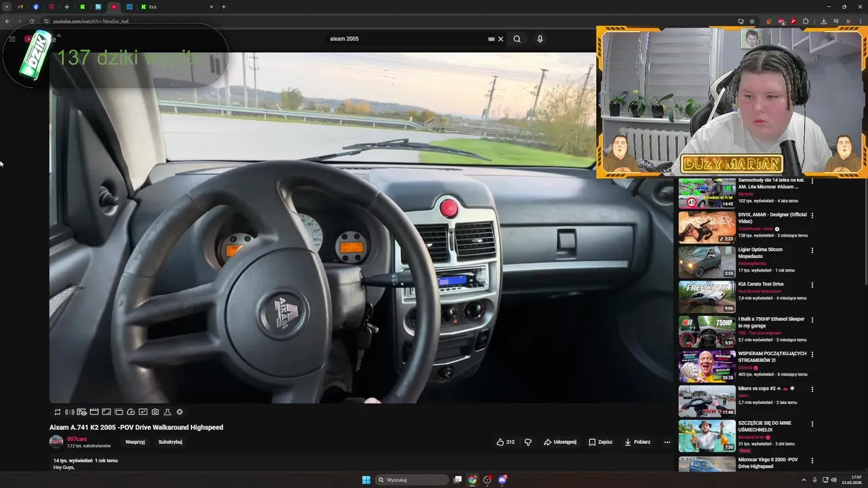
Task: Click the loop icon under the video
Action: coord(58,412)
